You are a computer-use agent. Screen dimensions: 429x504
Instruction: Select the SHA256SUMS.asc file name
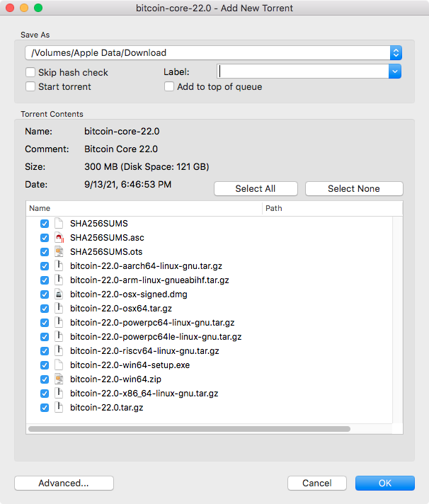point(107,238)
